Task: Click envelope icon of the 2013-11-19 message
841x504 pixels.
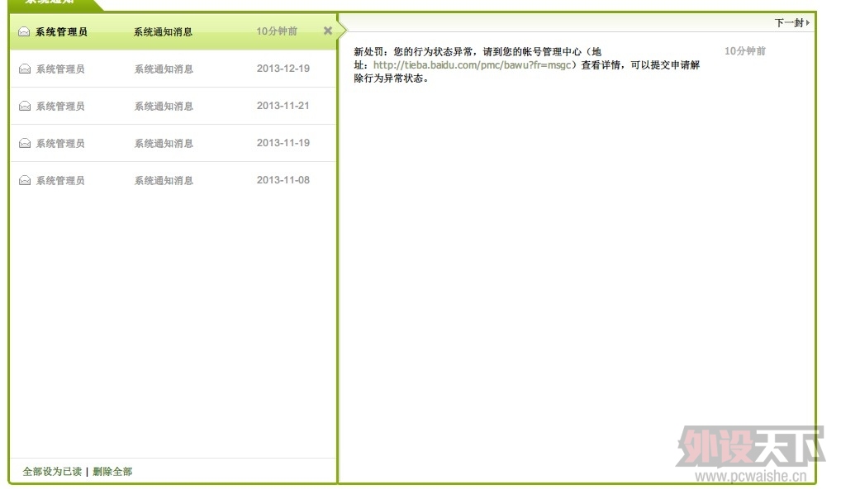Action: 25,143
